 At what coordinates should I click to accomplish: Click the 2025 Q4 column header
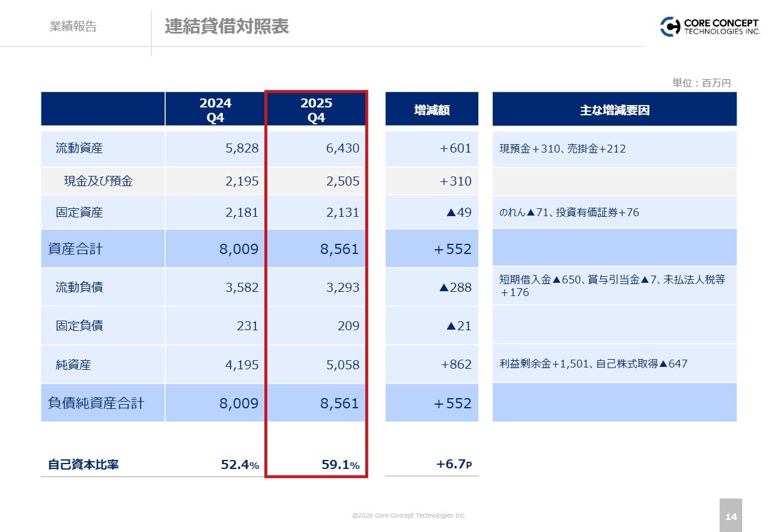point(316,110)
